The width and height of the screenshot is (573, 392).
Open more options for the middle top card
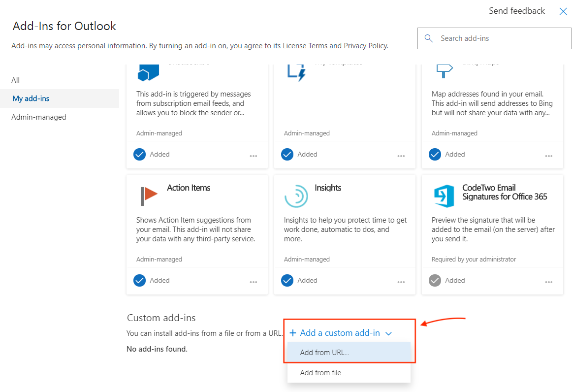tap(401, 156)
